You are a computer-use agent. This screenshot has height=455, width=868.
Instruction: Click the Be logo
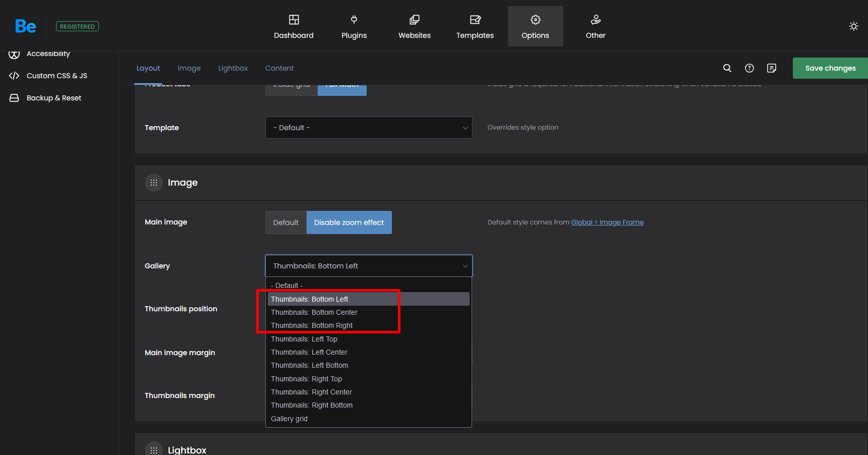point(25,26)
